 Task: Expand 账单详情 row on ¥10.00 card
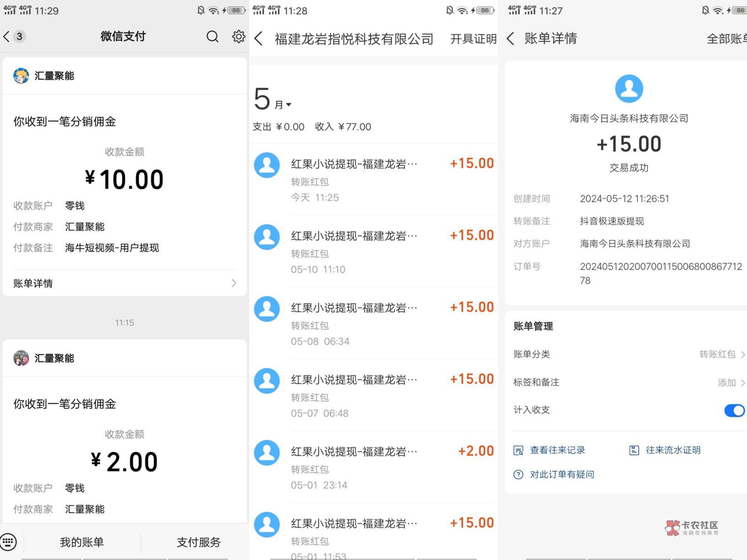point(124,283)
